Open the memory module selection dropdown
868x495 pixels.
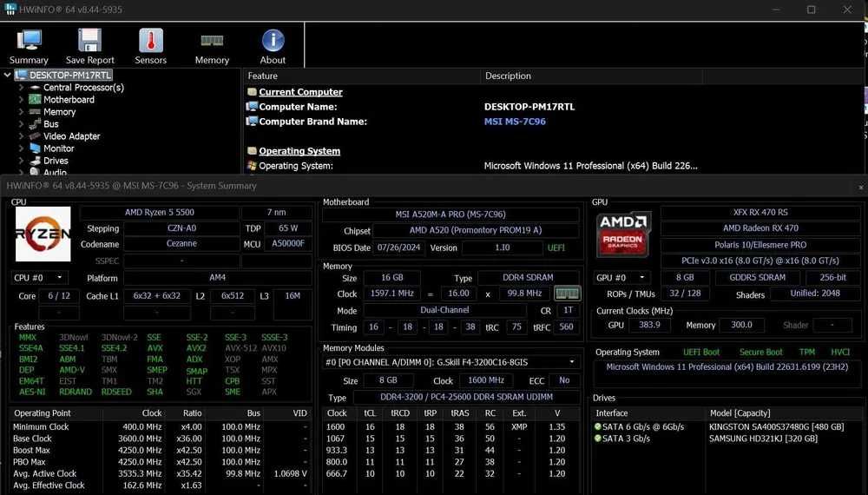click(x=450, y=362)
